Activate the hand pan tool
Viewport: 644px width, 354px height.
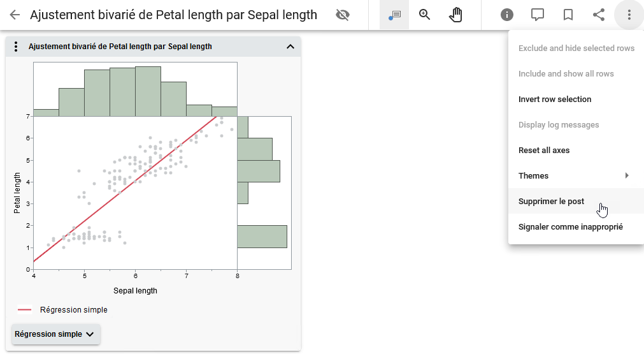pos(455,15)
